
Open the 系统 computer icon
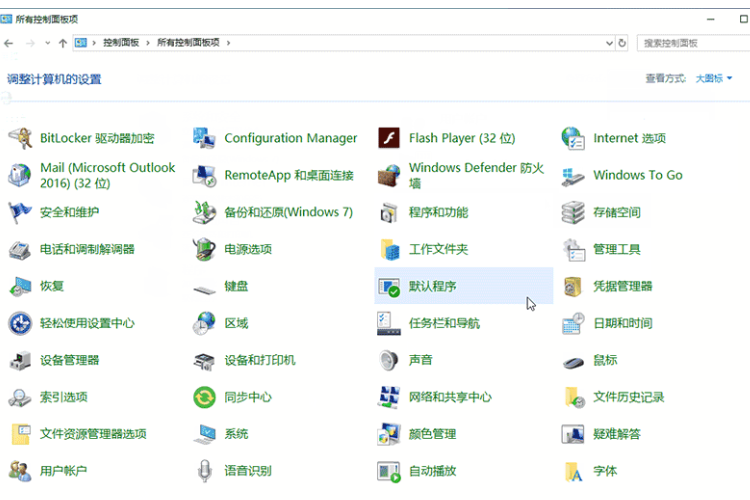pyautogui.click(x=204, y=434)
